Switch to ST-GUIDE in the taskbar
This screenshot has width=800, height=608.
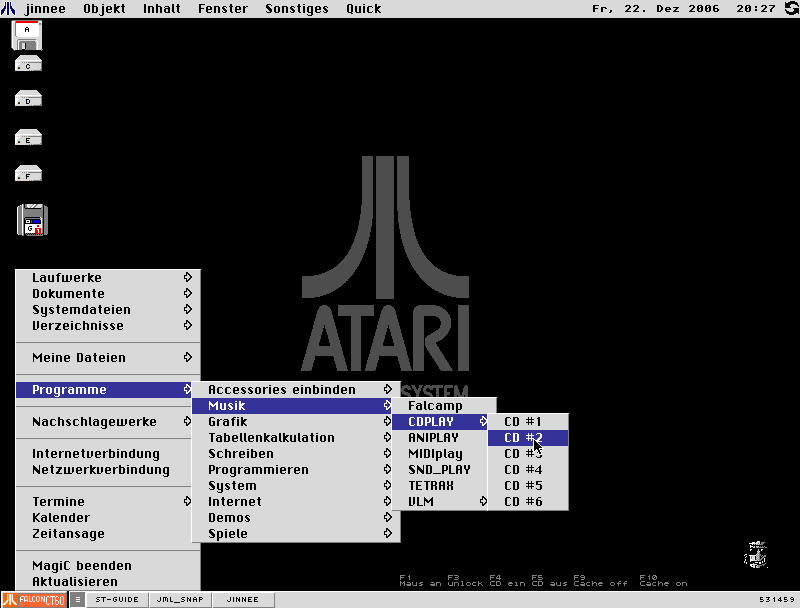117,600
